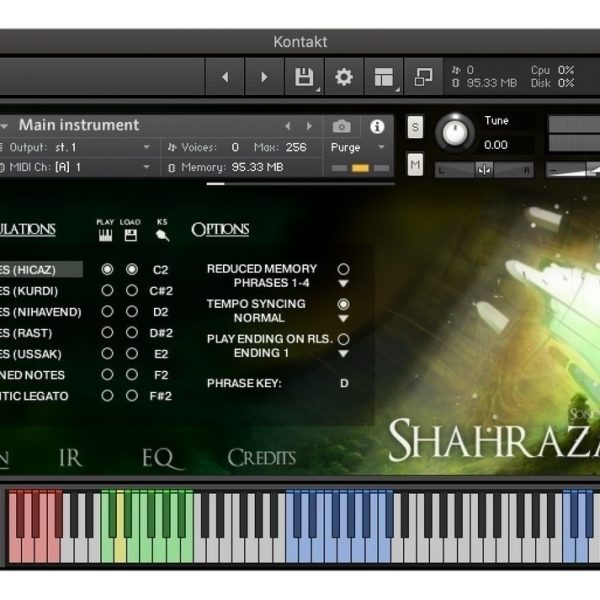The height and width of the screenshot is (600, 600).
Task: Switch to the Credits tab
Action: pyautogui.click(x=262, y=458)
